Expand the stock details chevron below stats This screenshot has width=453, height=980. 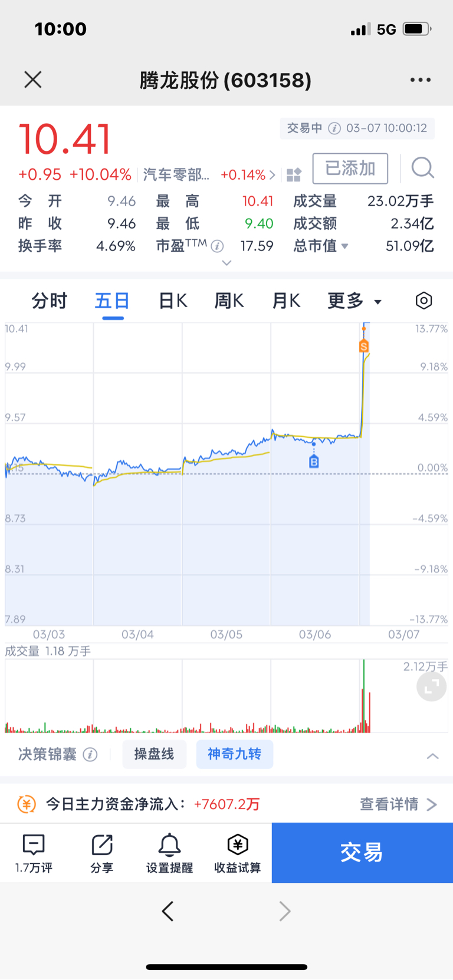pos(226,263)
